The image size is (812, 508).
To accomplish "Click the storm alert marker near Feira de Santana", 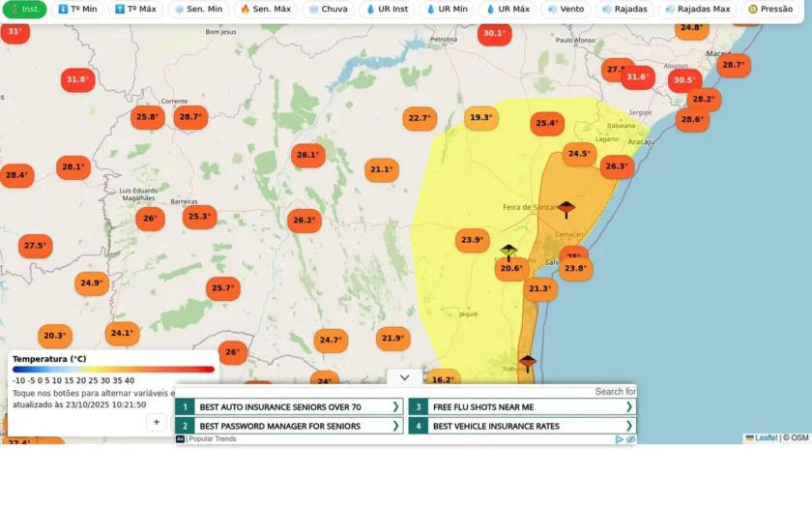I will coord(566,209).
